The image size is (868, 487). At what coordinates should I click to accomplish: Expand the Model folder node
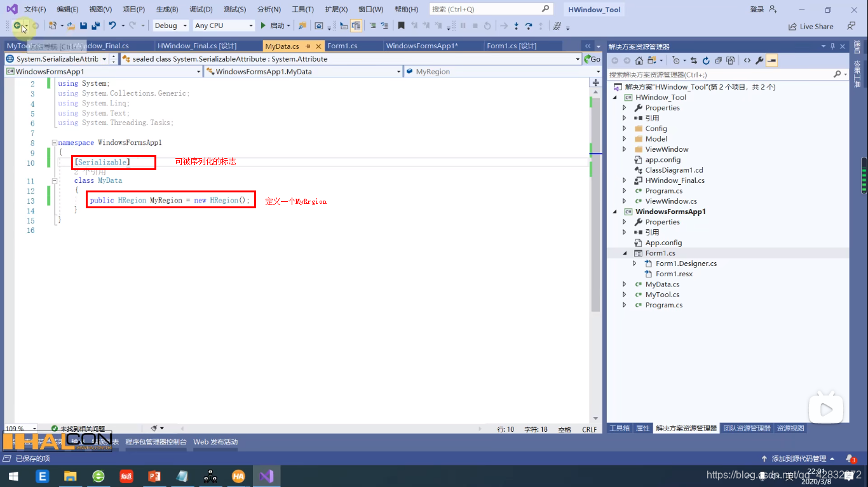625,138
